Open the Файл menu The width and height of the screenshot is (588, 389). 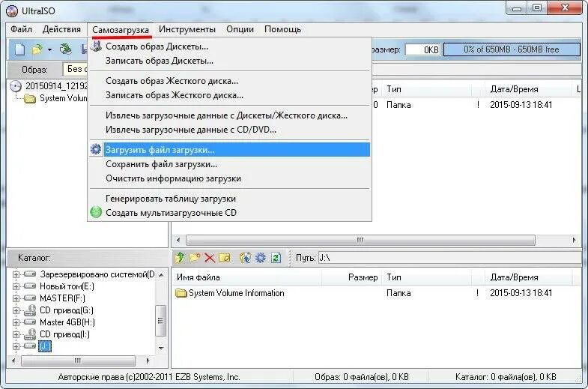pos(22,29)
